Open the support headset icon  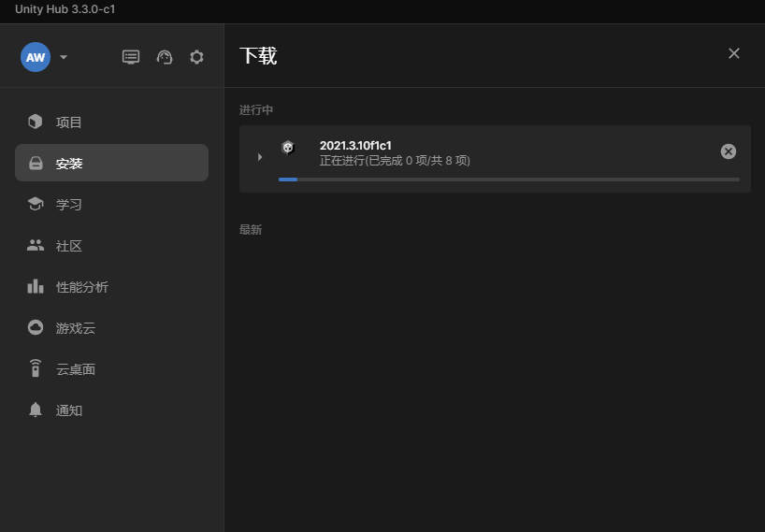click(165, 57)
